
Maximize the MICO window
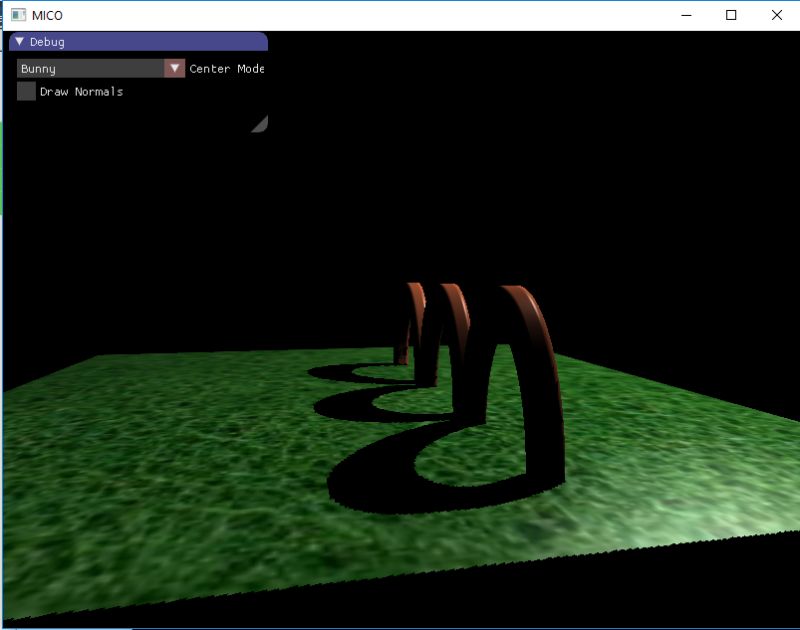(731, 15)
